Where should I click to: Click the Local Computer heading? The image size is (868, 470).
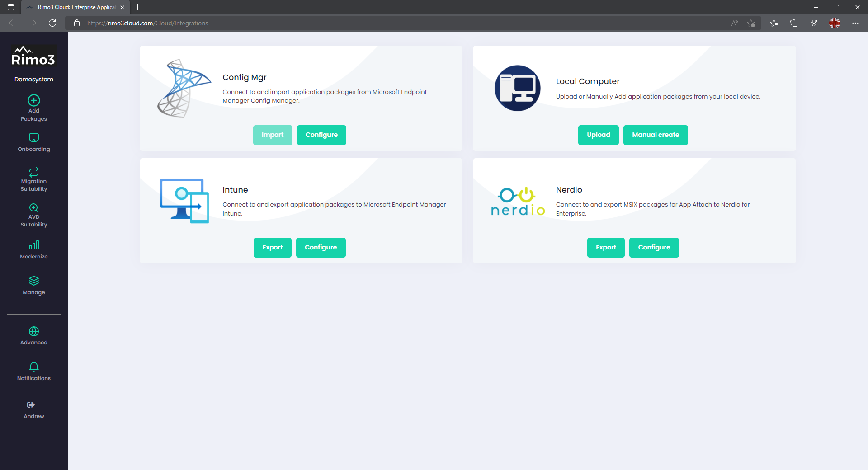588,81
